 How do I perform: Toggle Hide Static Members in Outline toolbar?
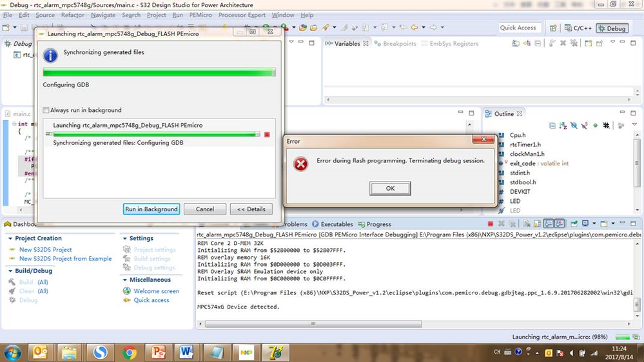[x=585, y=126]
